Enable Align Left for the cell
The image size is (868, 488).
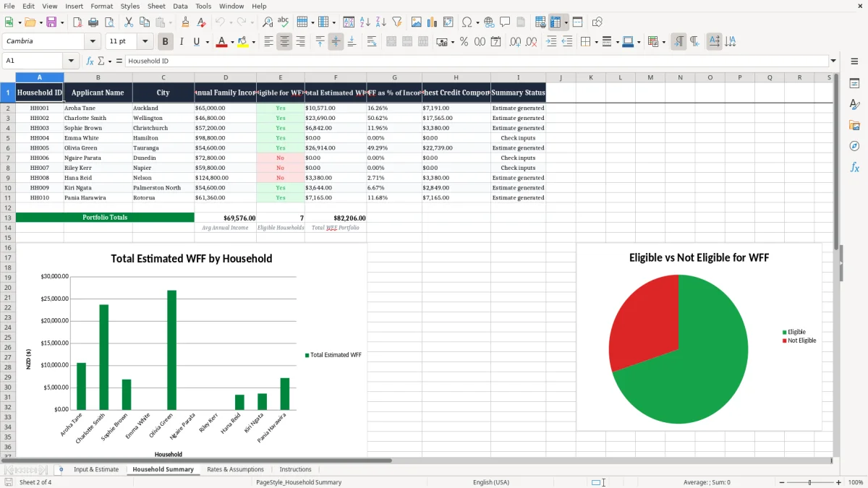(268, 42)
